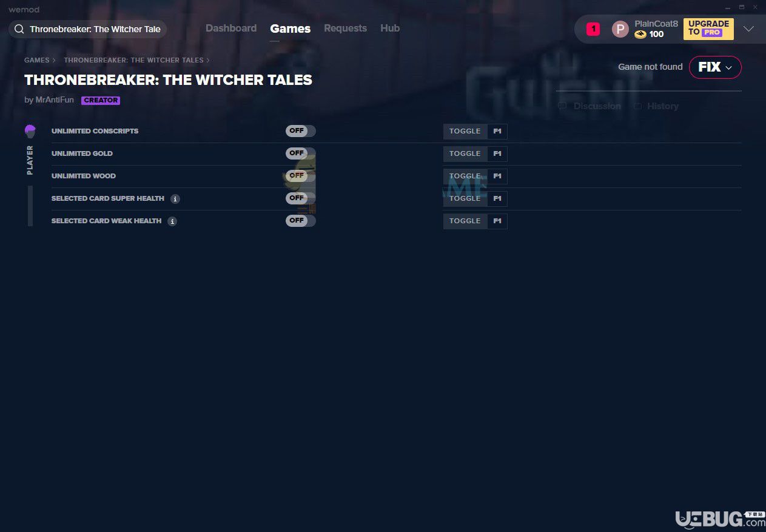Screen dimensions: 766x532
Task: Open the red notification badge
Action: 593,29
